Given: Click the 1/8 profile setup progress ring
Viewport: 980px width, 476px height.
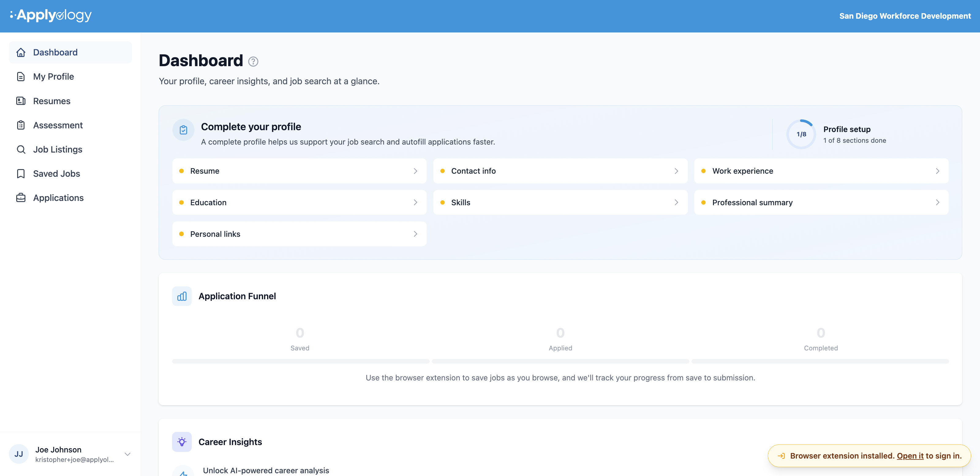Looking at the screenshot, I should pyautogui.click(x=801, y=134).
